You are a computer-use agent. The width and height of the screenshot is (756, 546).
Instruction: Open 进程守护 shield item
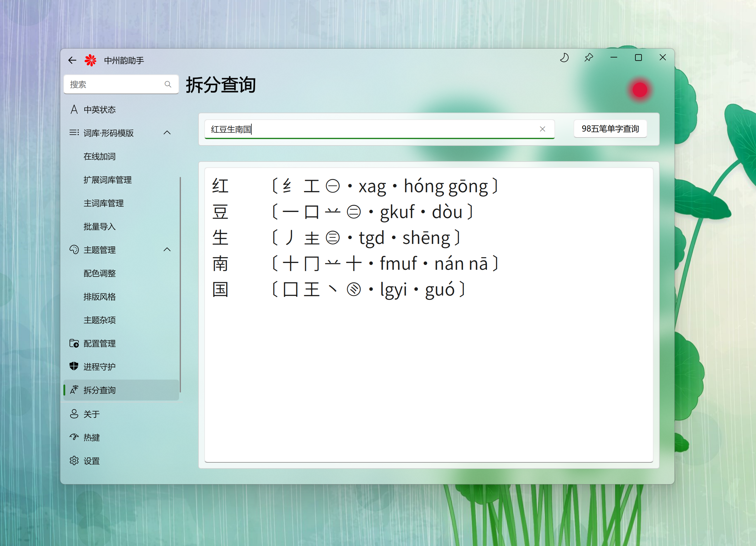pyautogui.click(x=99, y=367)
